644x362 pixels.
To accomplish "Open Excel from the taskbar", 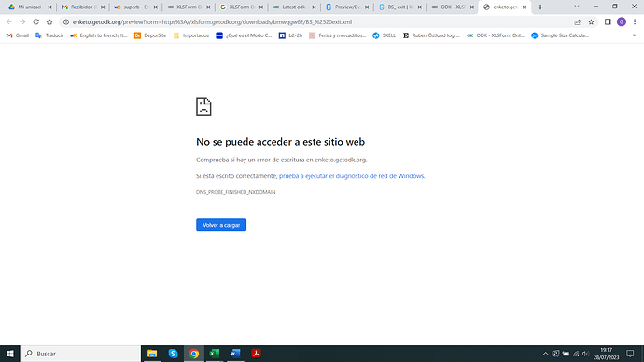I will [x=215, y=354].
